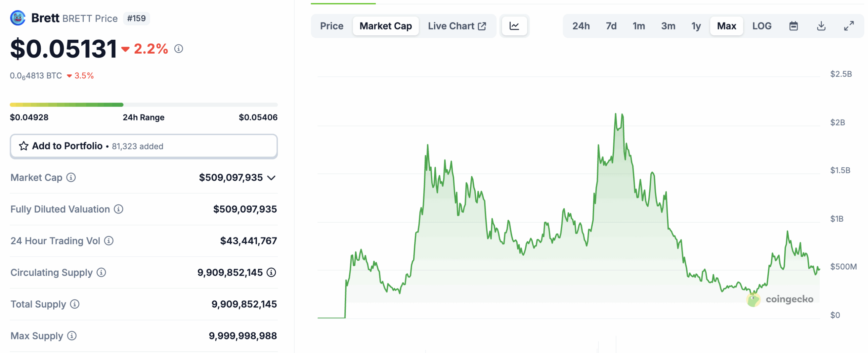
Task: Click the $2B axis label
Action: 837,123
